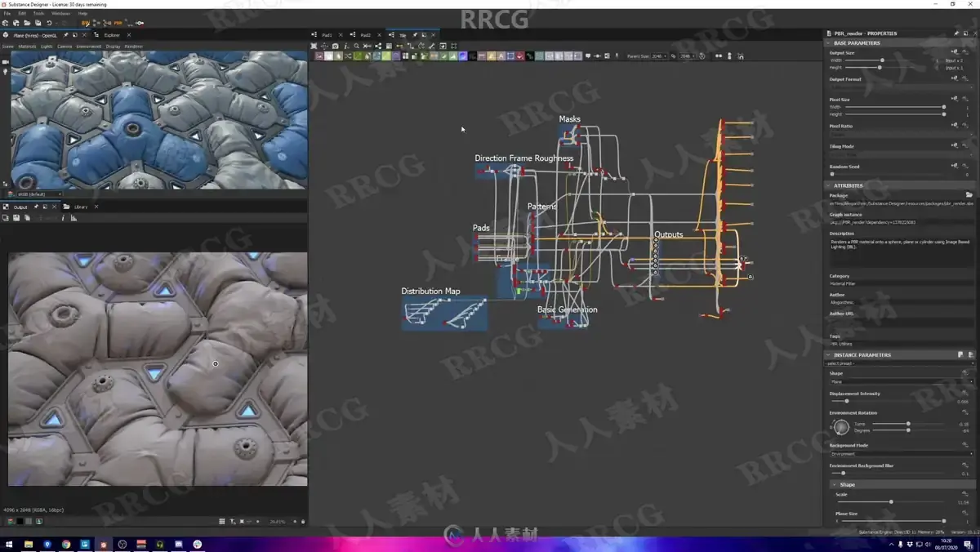The height and width of the screenshot is (552, 980).
Task: Switch to the Pad2 graph tab
Action: pyautogui.click(x=366, y=35)
